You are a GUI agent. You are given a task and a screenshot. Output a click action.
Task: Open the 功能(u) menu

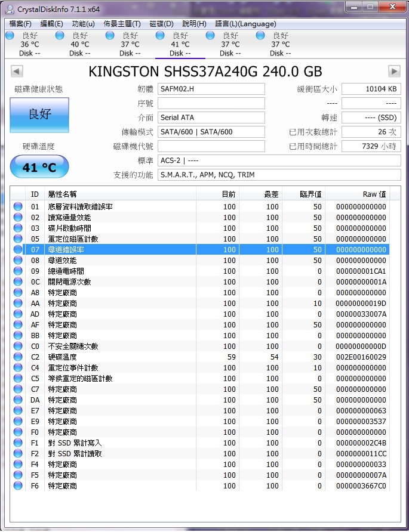click(x=83, y=24)
